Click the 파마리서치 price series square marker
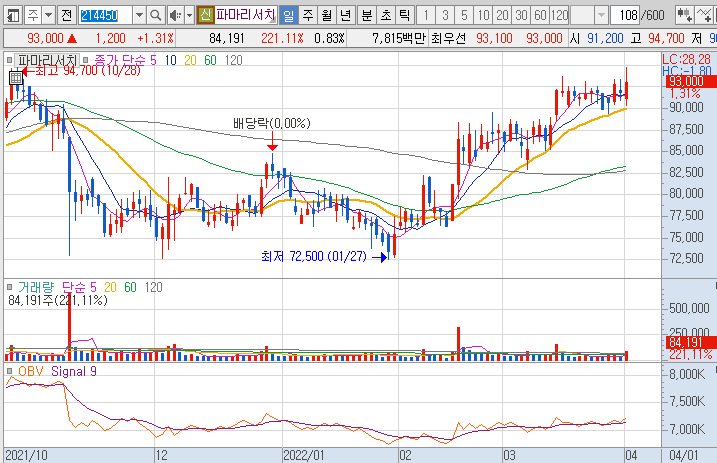Image resolution: width=717 pixels, height=463 pixels. [10, 60]
